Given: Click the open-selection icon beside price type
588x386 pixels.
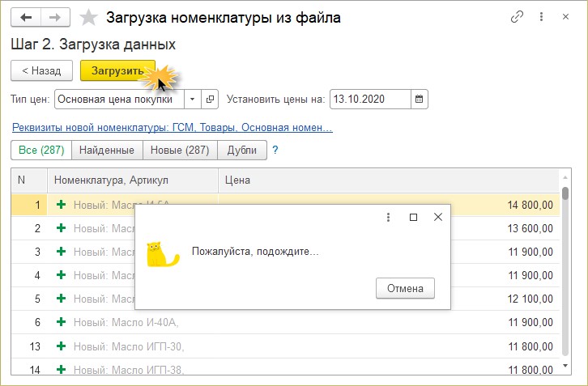Looking at the screenshot, I should pyautogui.click(x=211, y=99).
